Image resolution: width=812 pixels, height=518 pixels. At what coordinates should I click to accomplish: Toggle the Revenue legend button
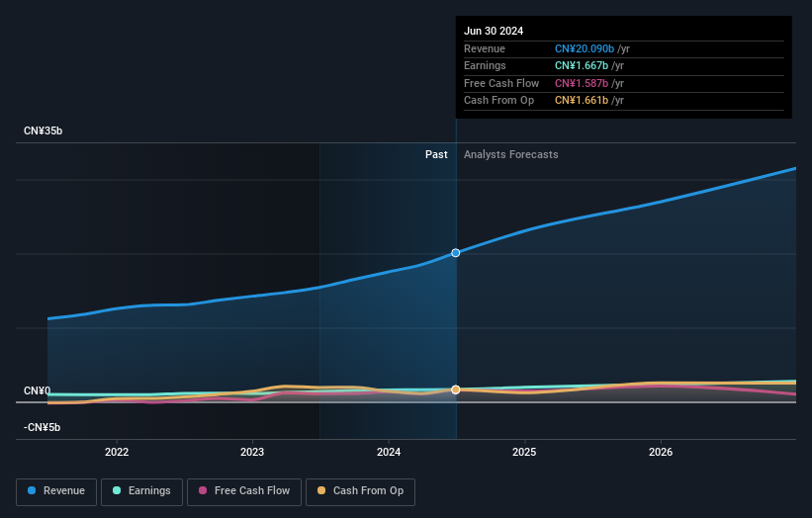tap(56, 491)
